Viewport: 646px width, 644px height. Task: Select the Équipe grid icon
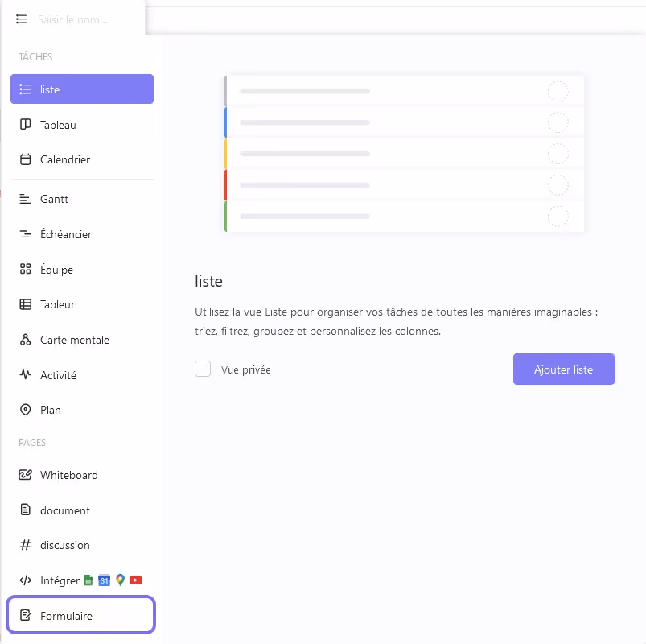point(25,270)
